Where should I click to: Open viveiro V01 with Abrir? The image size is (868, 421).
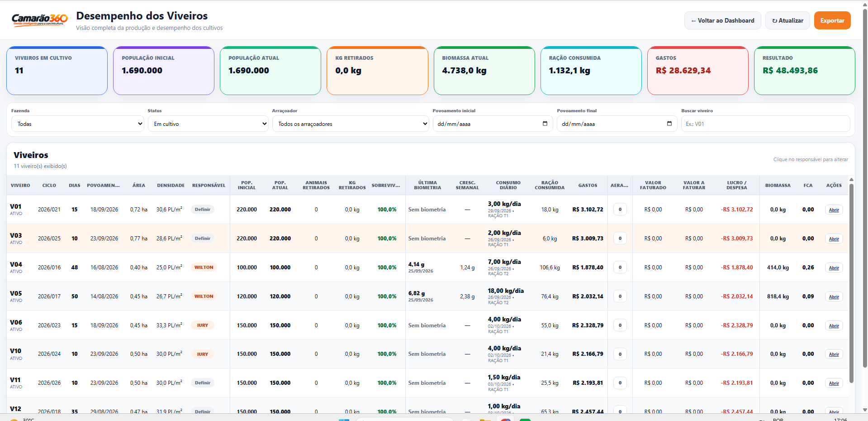(x=834, y=210)
